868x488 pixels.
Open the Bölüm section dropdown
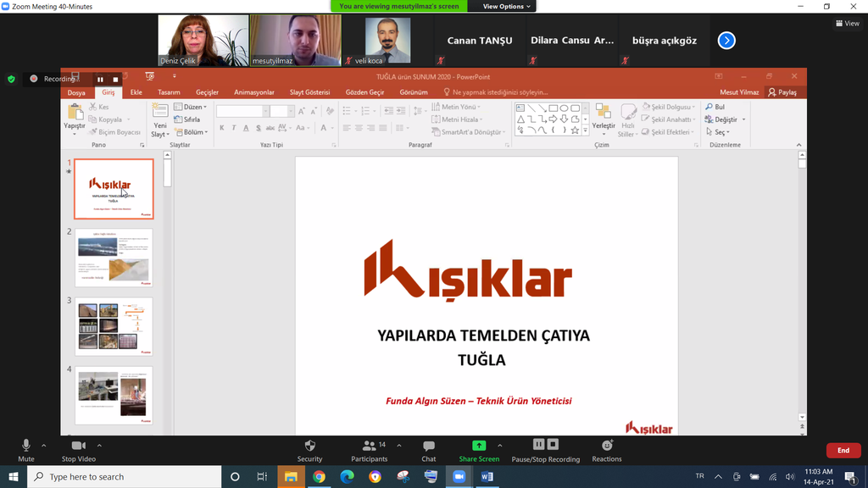coord(192,132)
